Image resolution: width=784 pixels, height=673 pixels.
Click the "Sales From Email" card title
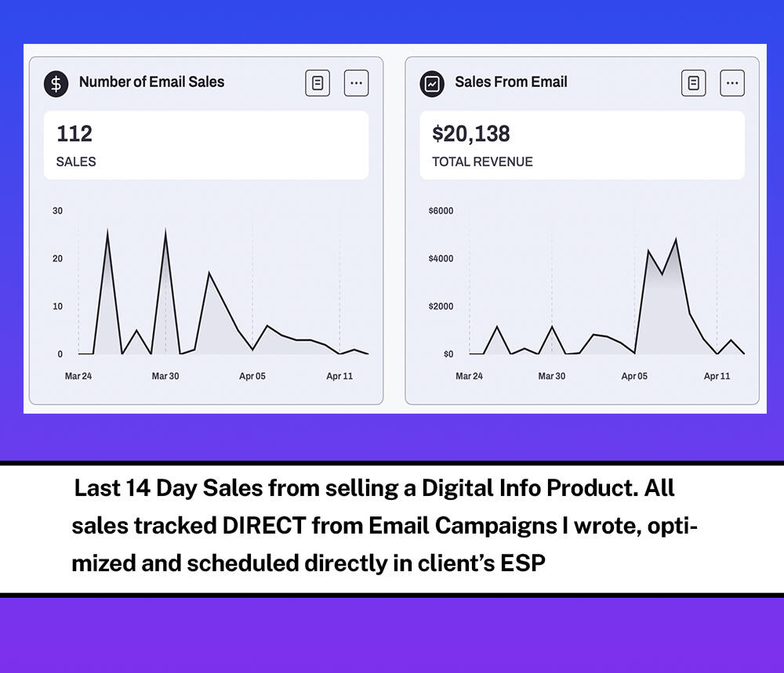(x=510, y=82)
